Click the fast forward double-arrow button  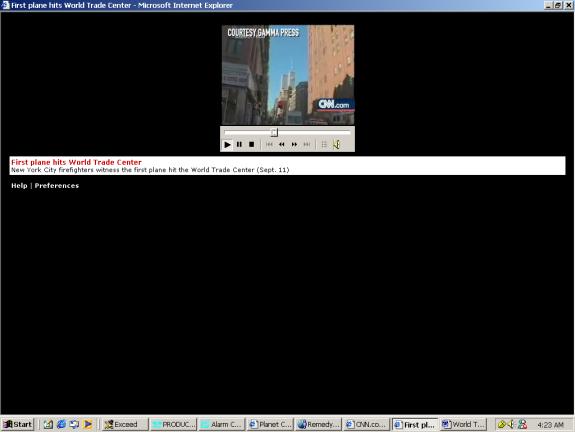tap(294, 144)
